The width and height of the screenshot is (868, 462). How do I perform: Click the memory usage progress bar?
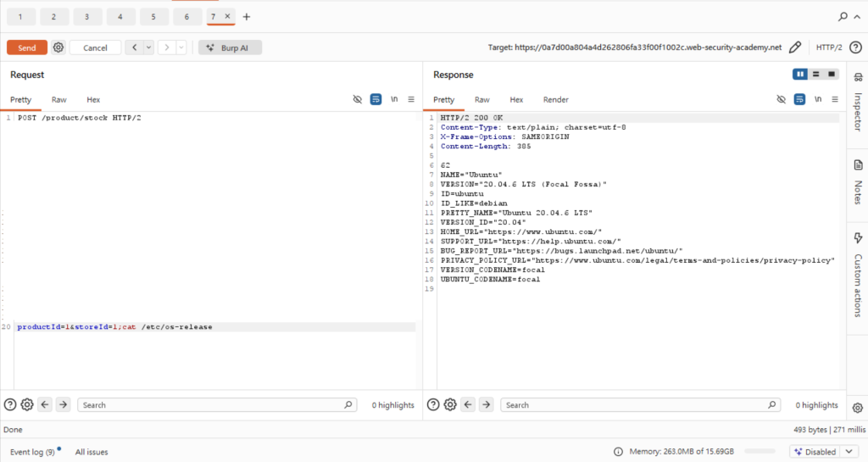click(x=760, y=452)
